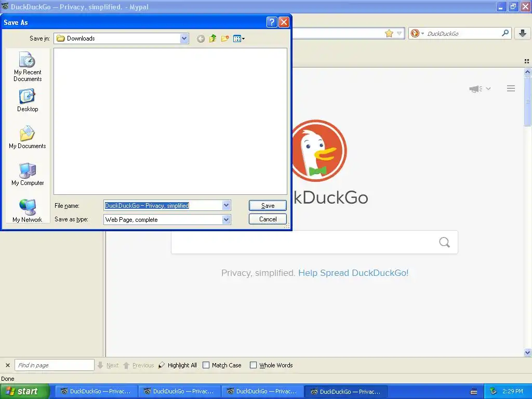Click the 2:29 PM clock
Screen dimensions: 532x399
click(513, 391)
